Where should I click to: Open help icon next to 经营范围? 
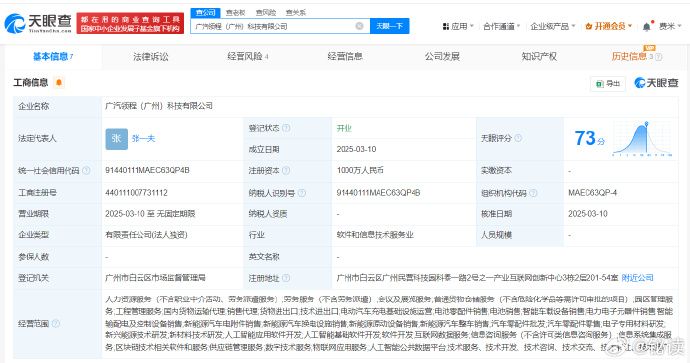click(x=55, y=323)
